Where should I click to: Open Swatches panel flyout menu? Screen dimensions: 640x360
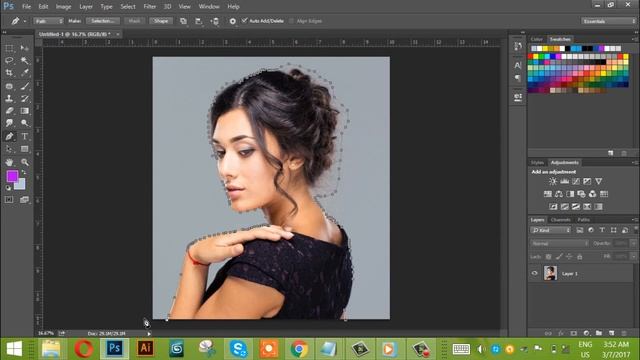pyautogui.click(x=635, y=39)
